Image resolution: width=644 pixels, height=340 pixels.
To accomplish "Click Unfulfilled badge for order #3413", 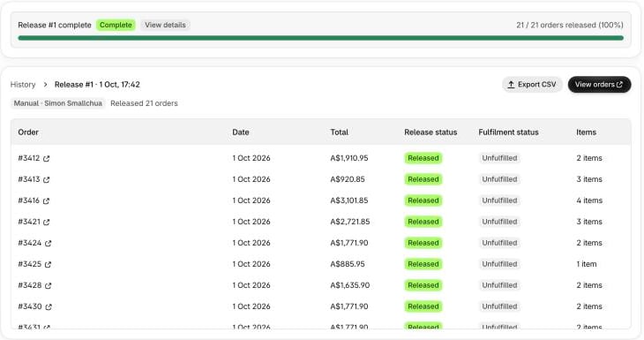I will pyautogui.click(x=499, y=179).
